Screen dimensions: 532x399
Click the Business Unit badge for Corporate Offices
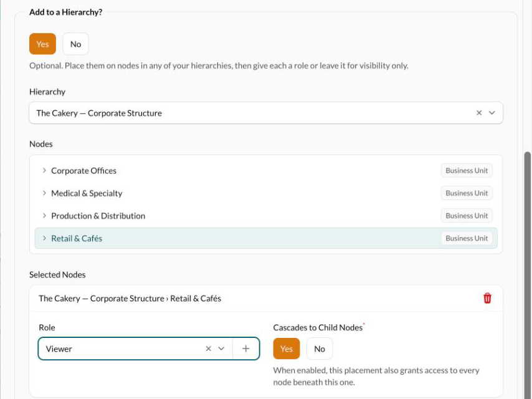(x=467, y=170)
